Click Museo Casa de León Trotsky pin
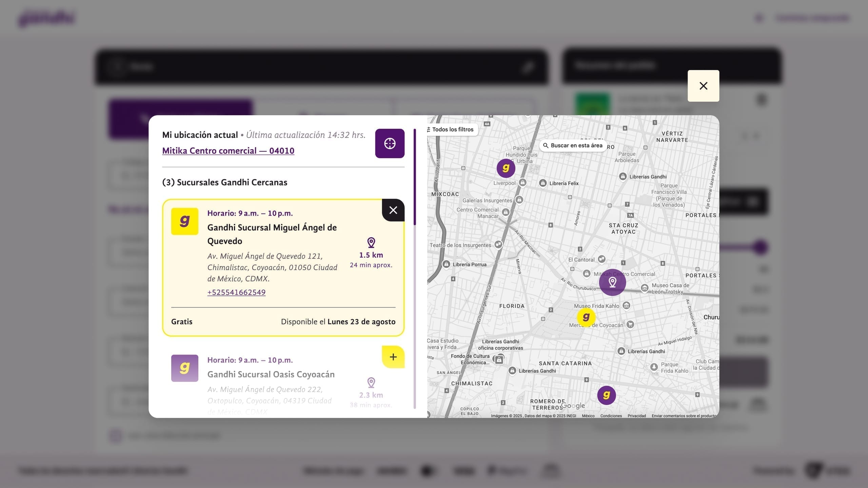Screen dimensions: 868x488 click(645, 288)
